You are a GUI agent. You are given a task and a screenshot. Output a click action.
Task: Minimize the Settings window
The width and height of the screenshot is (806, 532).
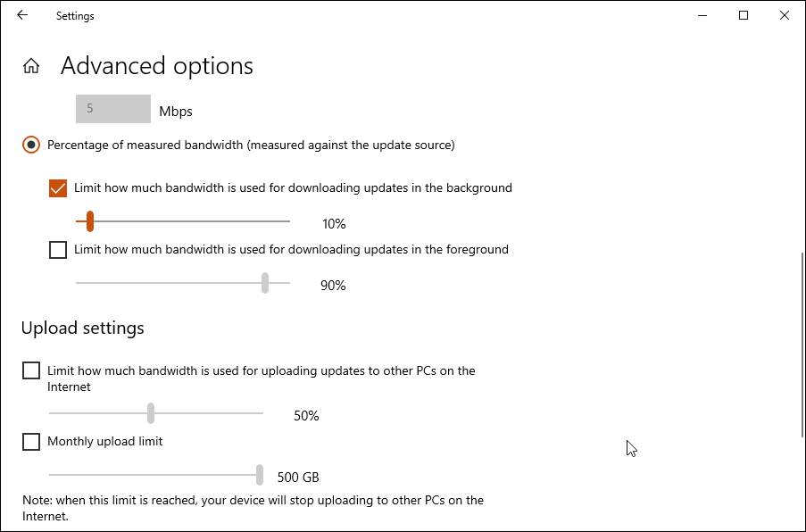[x=702, y=15]
